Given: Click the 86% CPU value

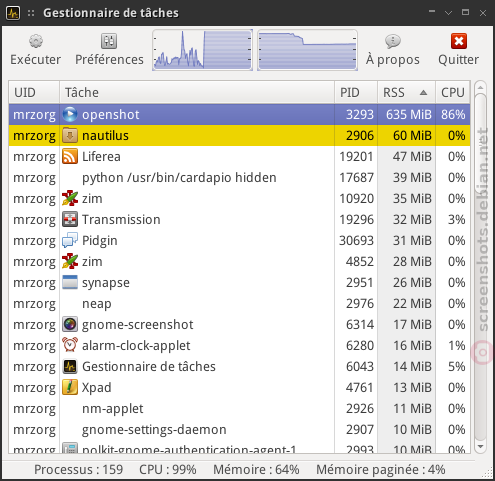Looking at the screenshot, I should point(453,115).
